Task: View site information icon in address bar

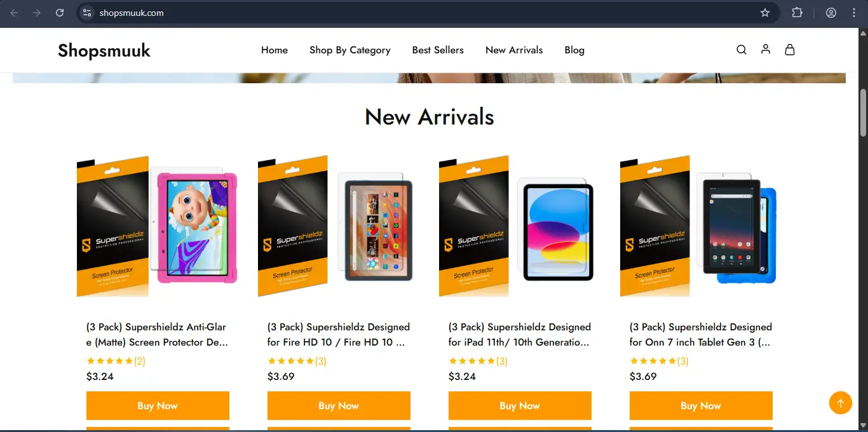Action: click(87, 13)
